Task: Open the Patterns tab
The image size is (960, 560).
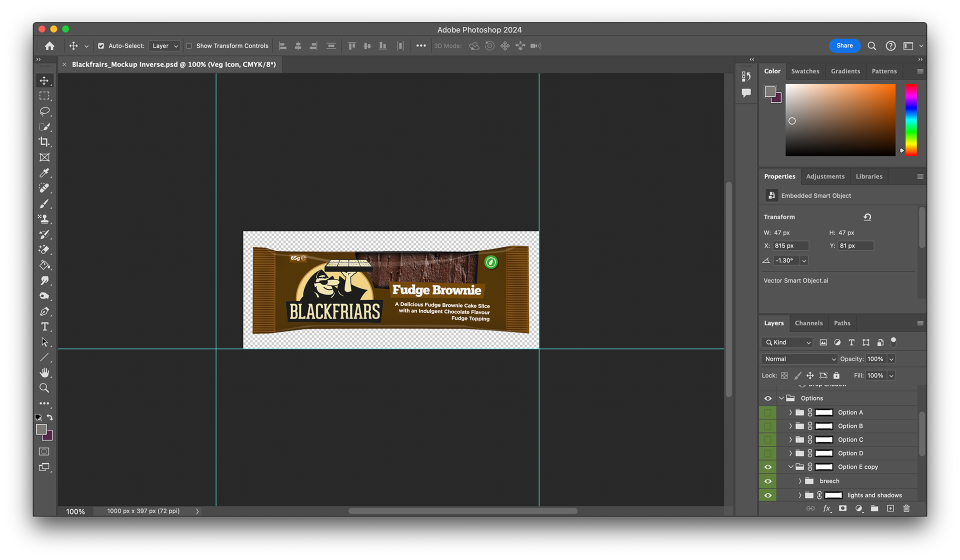Action: click(x=884, y=71)
